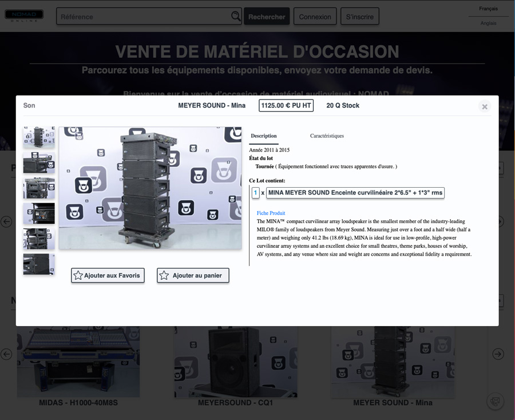Click the Son category label
This screenshot has width=515, height=420.
29,105
